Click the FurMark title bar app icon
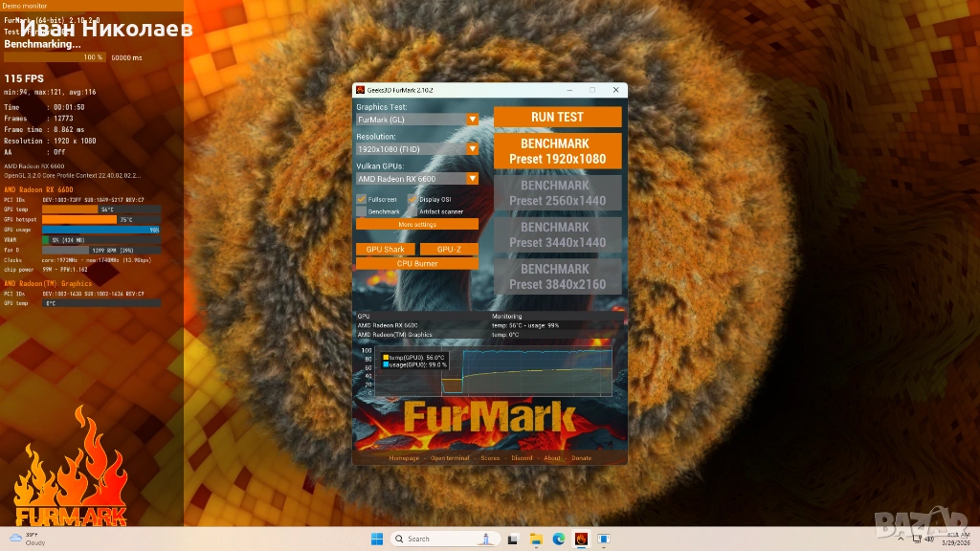 (360, 90)
